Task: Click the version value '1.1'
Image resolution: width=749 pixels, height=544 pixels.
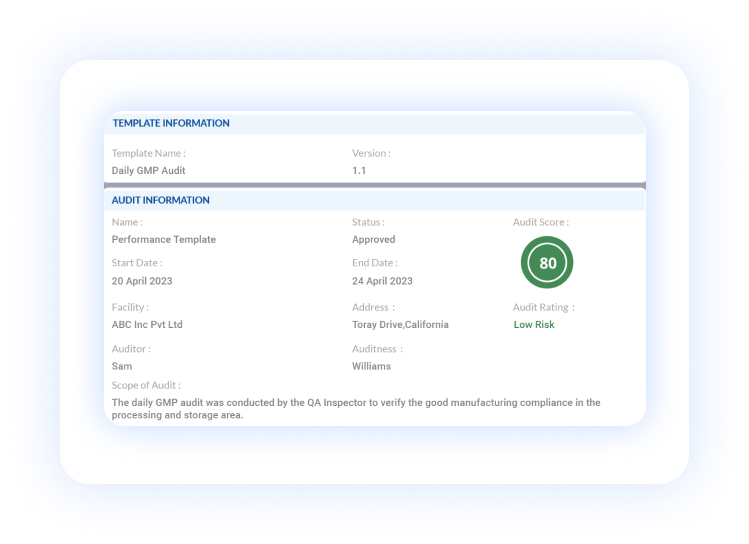Action: (359, 171)
